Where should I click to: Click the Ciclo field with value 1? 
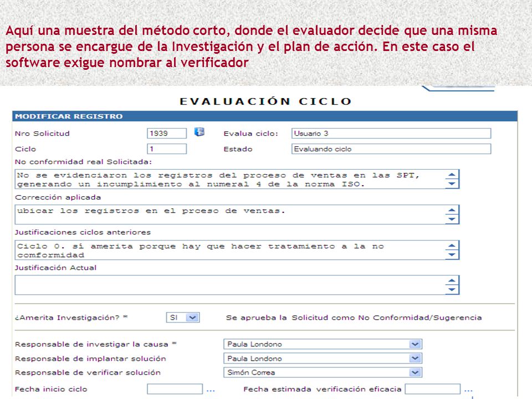[x=167, y=149]
